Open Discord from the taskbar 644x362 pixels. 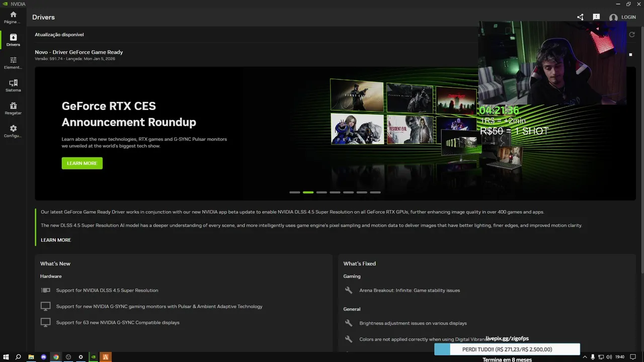click(44, 357)
